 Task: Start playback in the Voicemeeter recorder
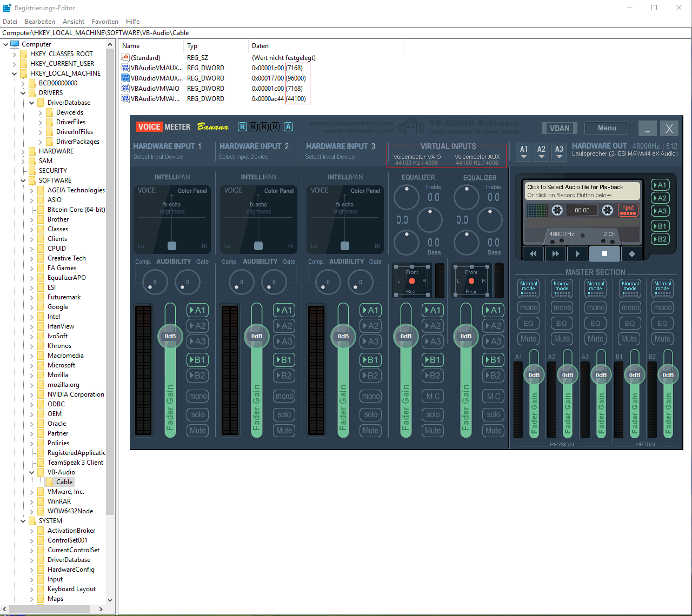pos(577,253)
